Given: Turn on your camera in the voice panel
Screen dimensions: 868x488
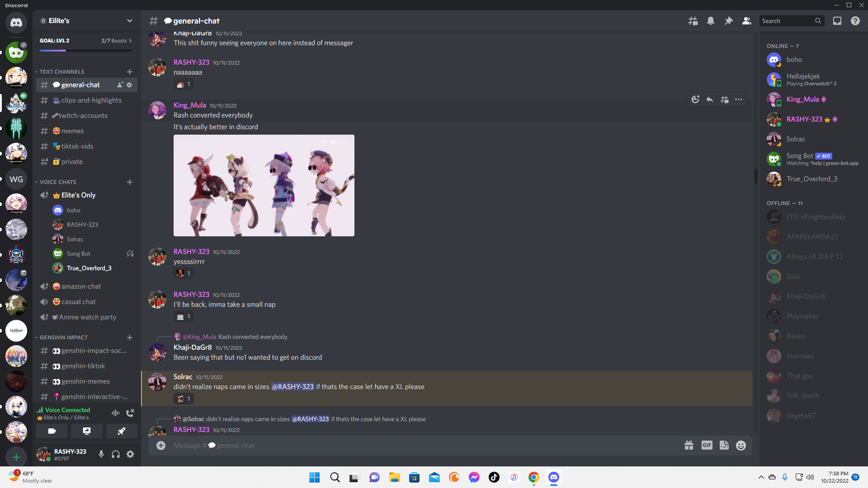Looking at the screenshot, I should coord(51,431).
